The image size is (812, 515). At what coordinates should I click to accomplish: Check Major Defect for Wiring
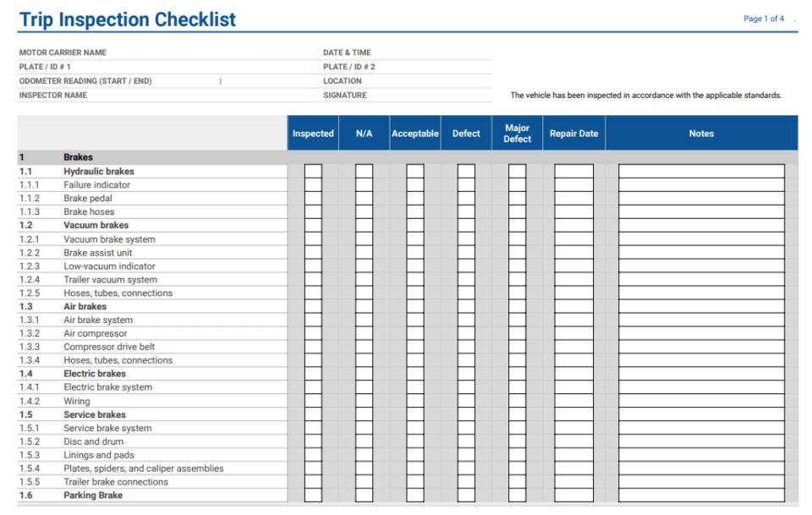coord(516,401)
